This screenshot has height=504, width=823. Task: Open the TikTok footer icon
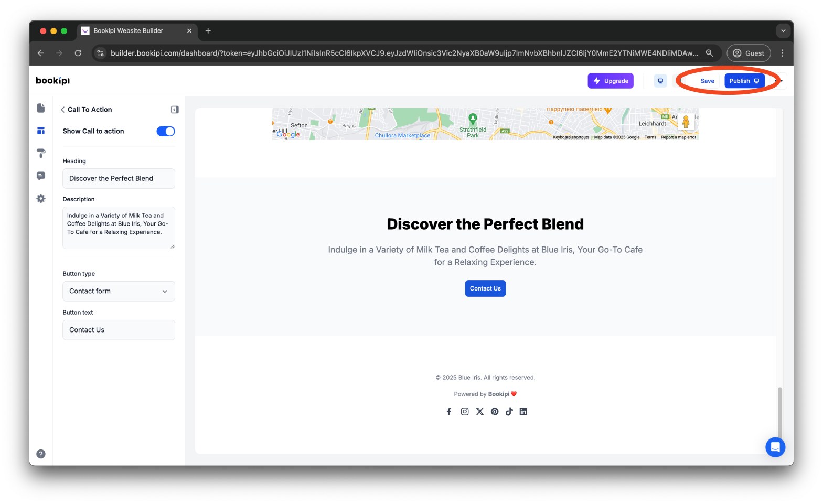coord(509,412)
